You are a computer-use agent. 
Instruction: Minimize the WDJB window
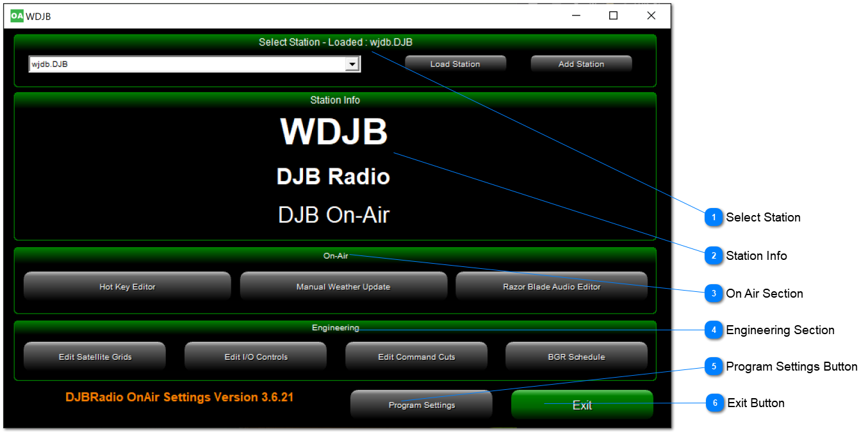(x=576, y=16)
